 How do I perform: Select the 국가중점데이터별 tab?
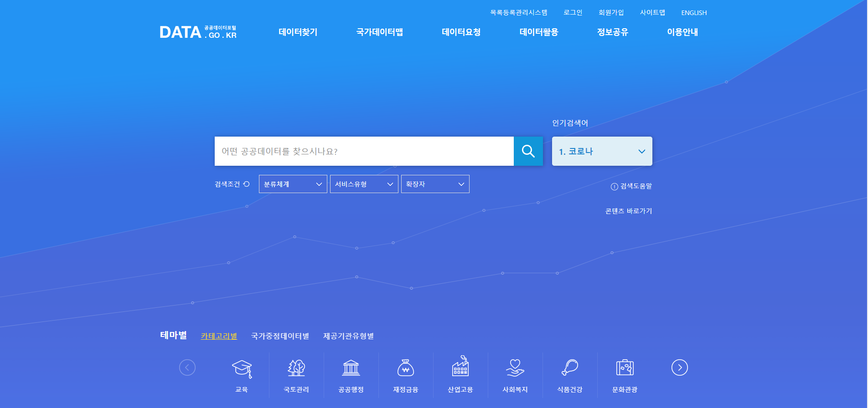pyautogui.click(x=280, y=336)
